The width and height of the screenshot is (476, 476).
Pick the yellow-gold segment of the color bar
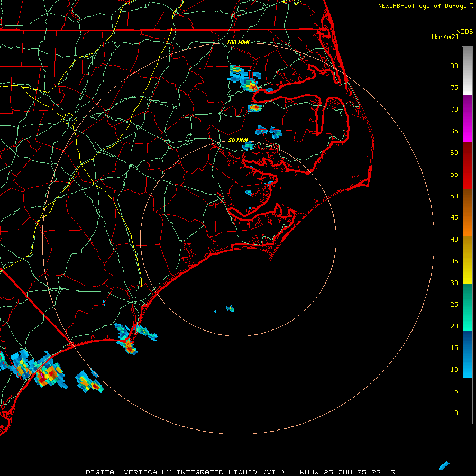(467, 260)
